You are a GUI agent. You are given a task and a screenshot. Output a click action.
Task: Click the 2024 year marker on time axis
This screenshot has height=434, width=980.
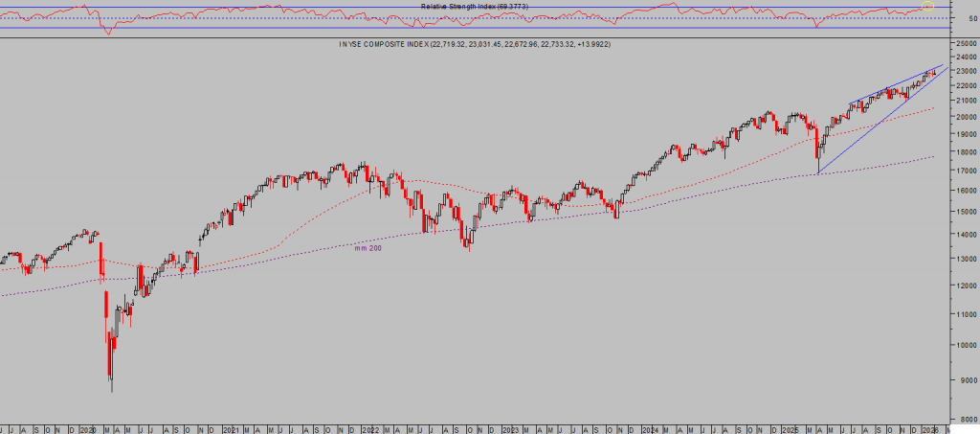tap(650, 428)
